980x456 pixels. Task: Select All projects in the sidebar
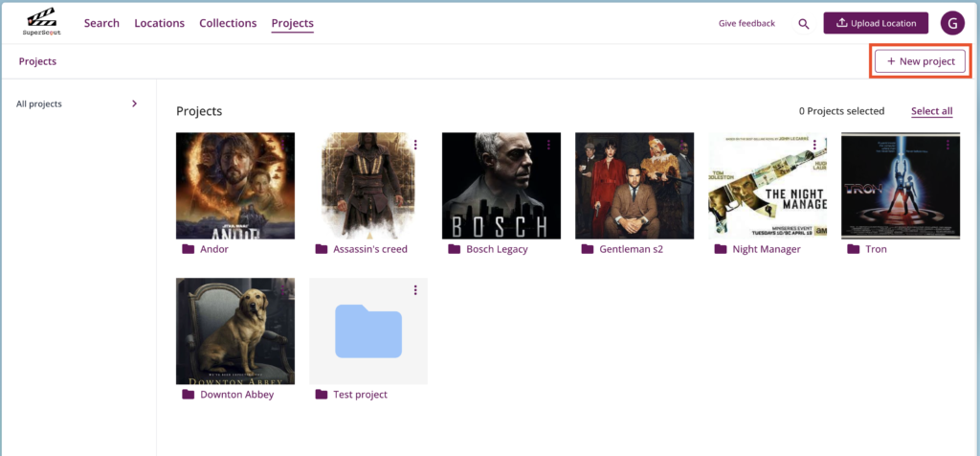coord(38,103)
